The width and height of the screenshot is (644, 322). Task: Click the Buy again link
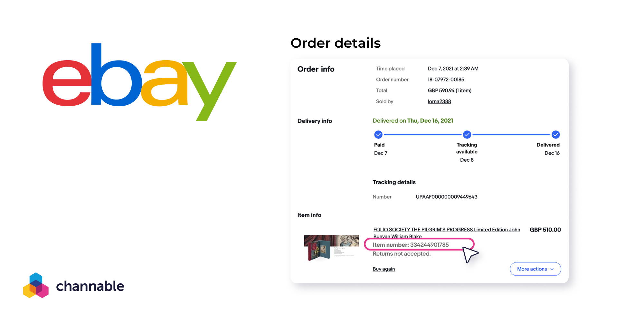[x=384, y=269]
